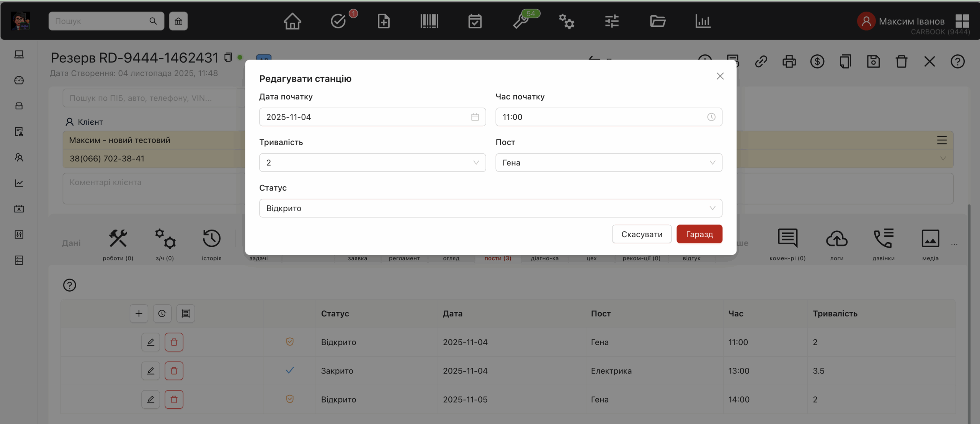Screen dimensions: 980x424
Task: Open the роботи (0) tab
Action: click(x=118, y=244)
